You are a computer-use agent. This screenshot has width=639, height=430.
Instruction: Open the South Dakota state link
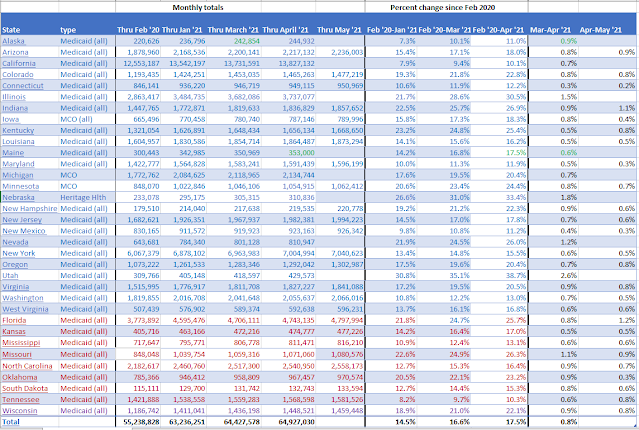tap(25, 388)
